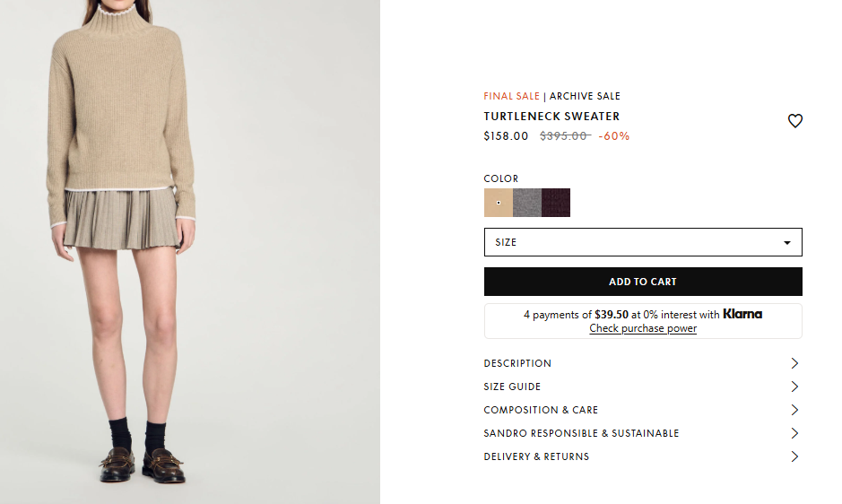Open Sandro Responsible & Sustainable section
The image size is (842, 504).
coord(643,433)
